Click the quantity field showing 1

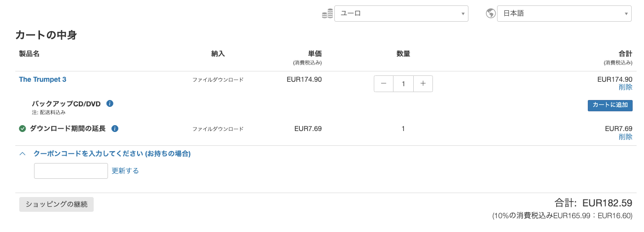click(x=403, y=84)
